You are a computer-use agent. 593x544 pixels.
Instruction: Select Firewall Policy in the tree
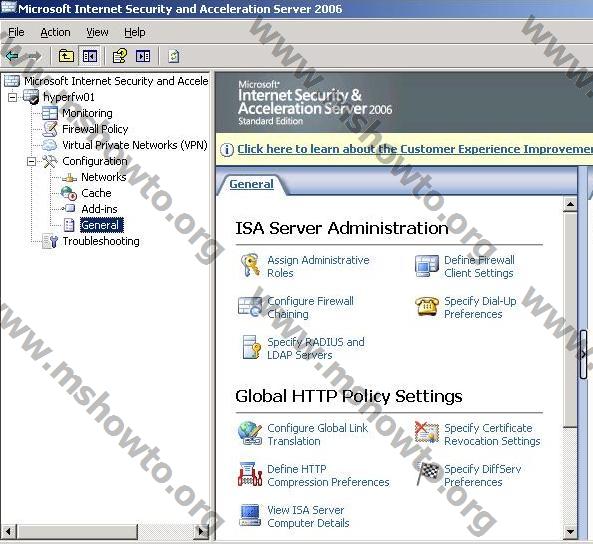(x=95, y=129)
